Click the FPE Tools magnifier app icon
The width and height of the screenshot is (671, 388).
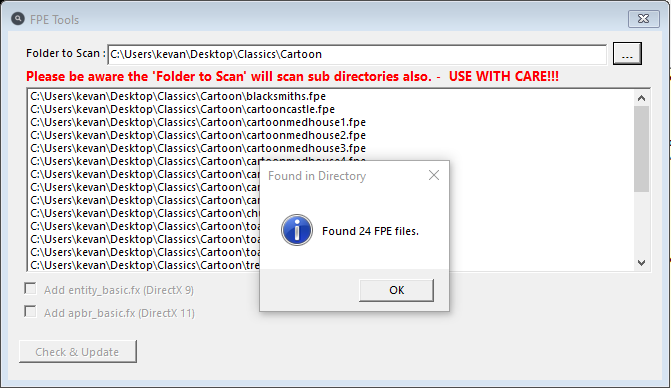18,19
